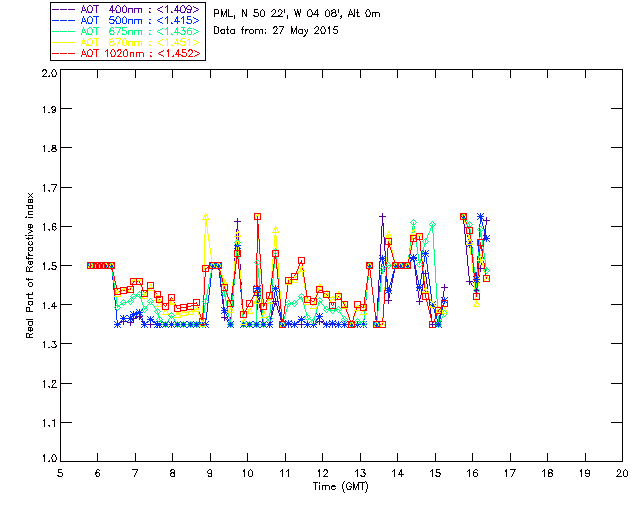The height and width of the screenshot is (512, 640).
Task: Click the AOT 675nm legend entry
Action: point(127,31)
